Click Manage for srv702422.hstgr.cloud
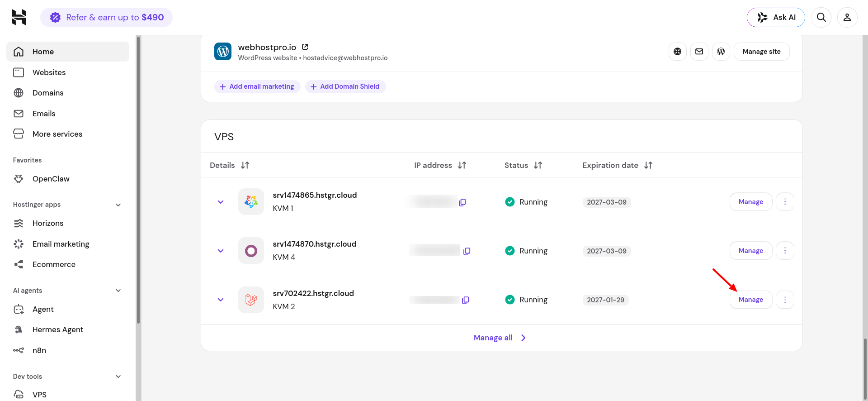The height and width of the screenshot is (401, 868). coord(751,300)
